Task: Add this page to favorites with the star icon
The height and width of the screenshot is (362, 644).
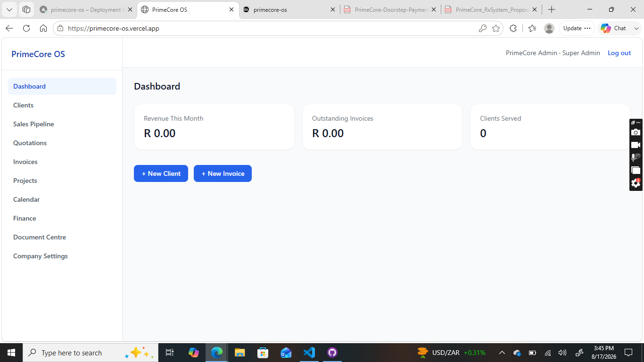Action: (496, 28)
